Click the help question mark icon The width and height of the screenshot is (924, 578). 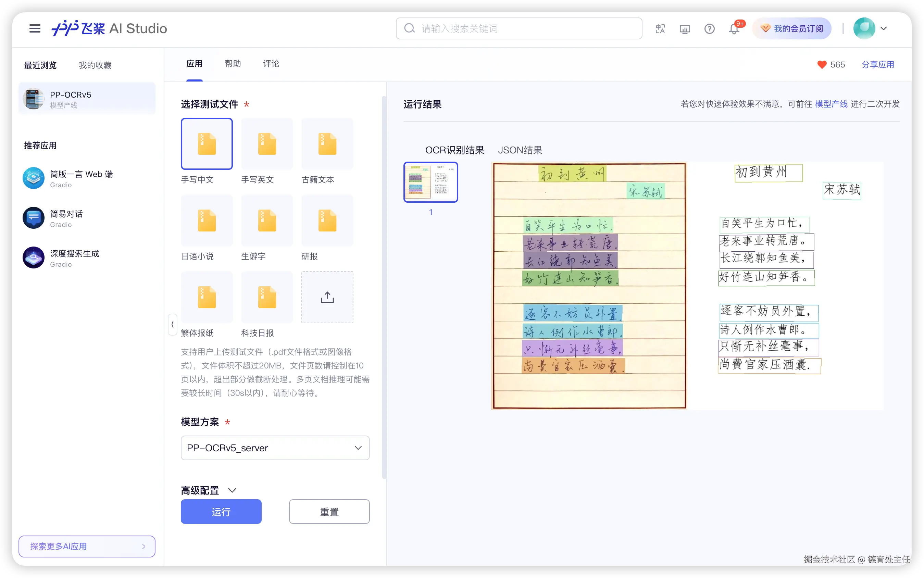pos(709,29)
